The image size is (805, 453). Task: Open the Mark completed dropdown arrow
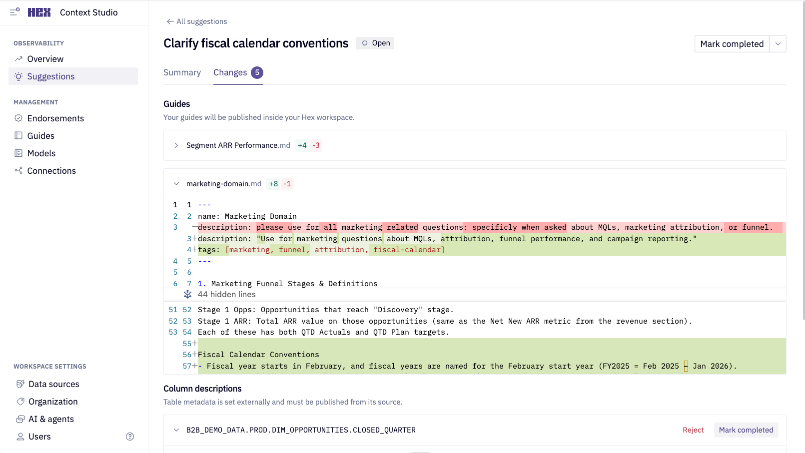tap(779, 44)
